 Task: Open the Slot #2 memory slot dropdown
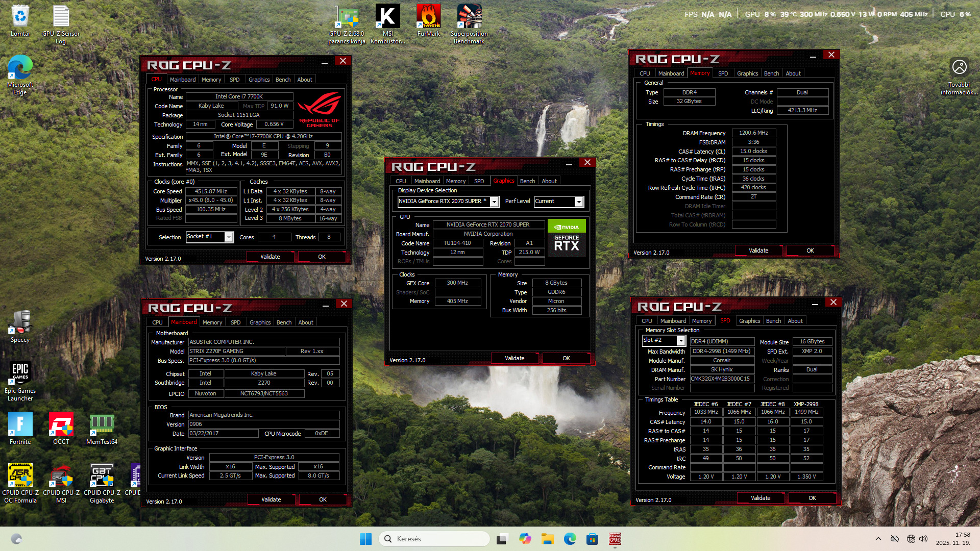[x=680, y=340]
